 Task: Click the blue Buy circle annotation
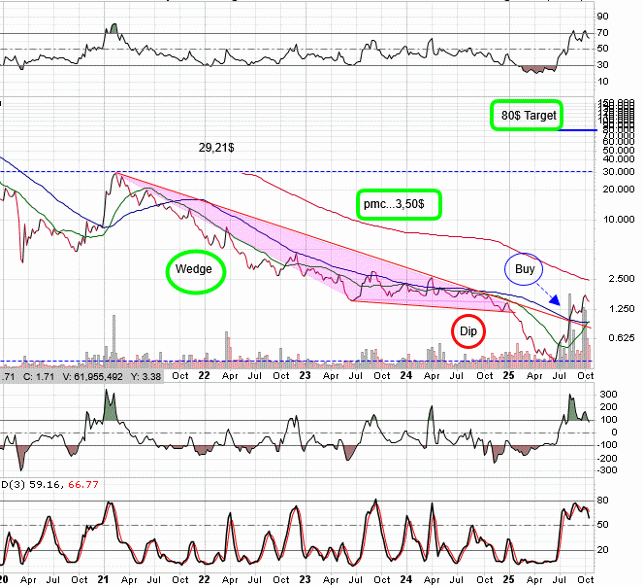coord(525,269)
